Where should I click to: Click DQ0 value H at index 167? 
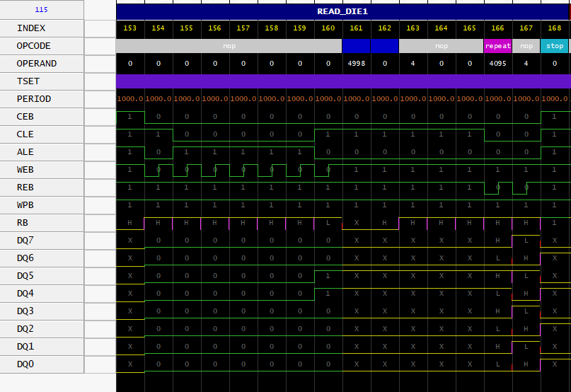tap(526, 364)
